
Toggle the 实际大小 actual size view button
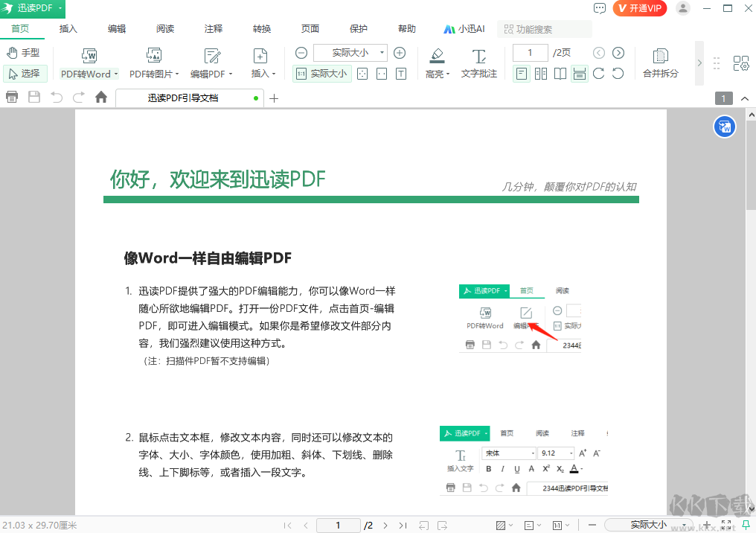click(322, 74)
